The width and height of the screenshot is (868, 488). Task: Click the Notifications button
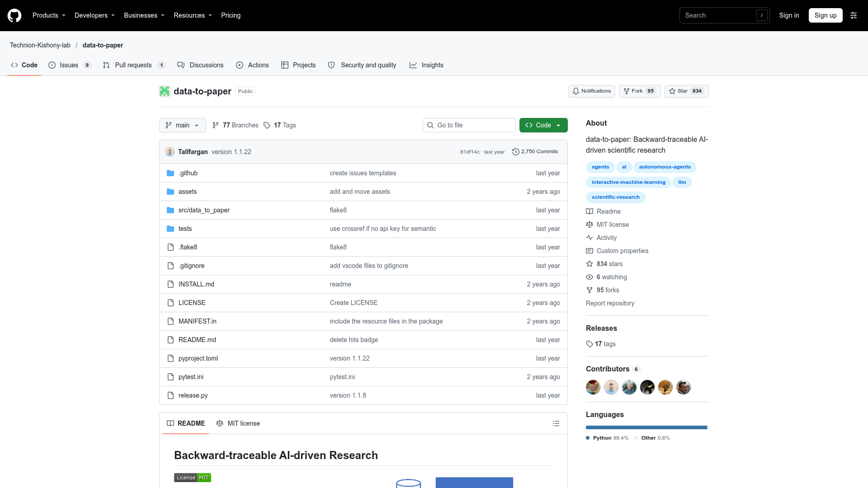tap(592, 91)
